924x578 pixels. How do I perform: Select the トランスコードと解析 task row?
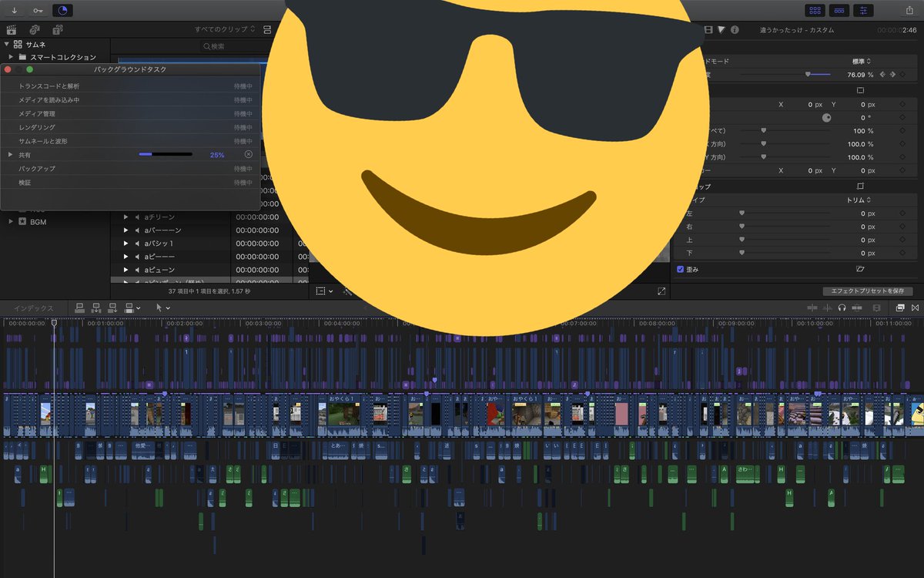[x=131, y=86]
